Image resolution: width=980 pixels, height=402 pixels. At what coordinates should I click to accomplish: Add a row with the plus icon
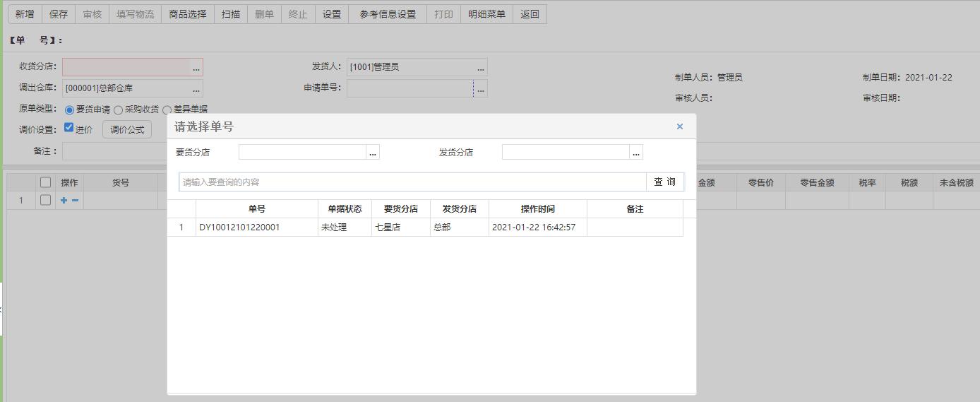tap(64, 200)
